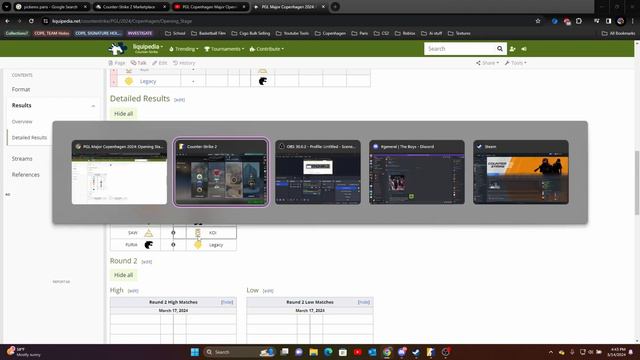
Task: Open the Chrome three-dot menu
Action: 633,21
